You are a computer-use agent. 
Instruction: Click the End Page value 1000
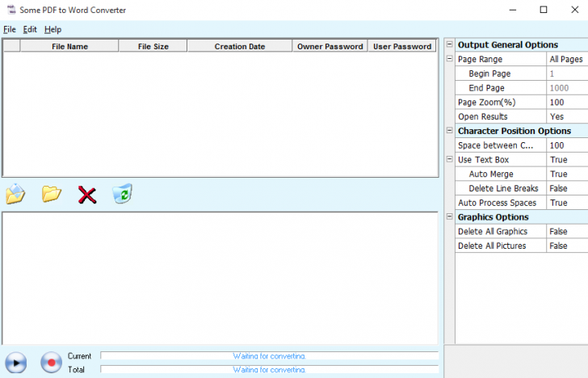pos(567,88)
